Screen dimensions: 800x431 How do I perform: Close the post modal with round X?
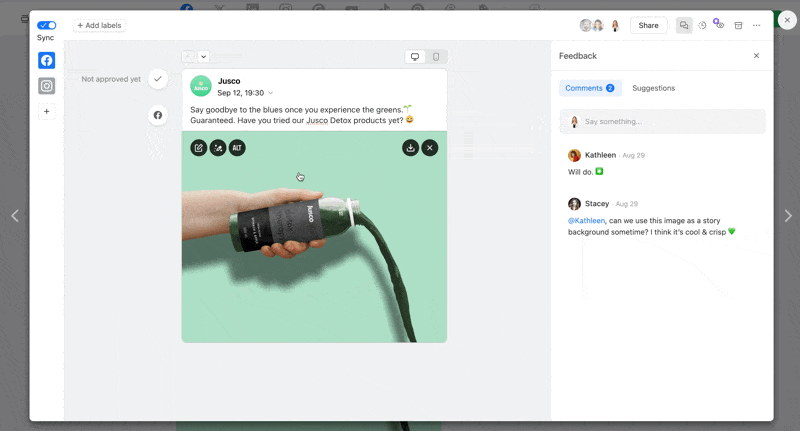pos(787,20)
